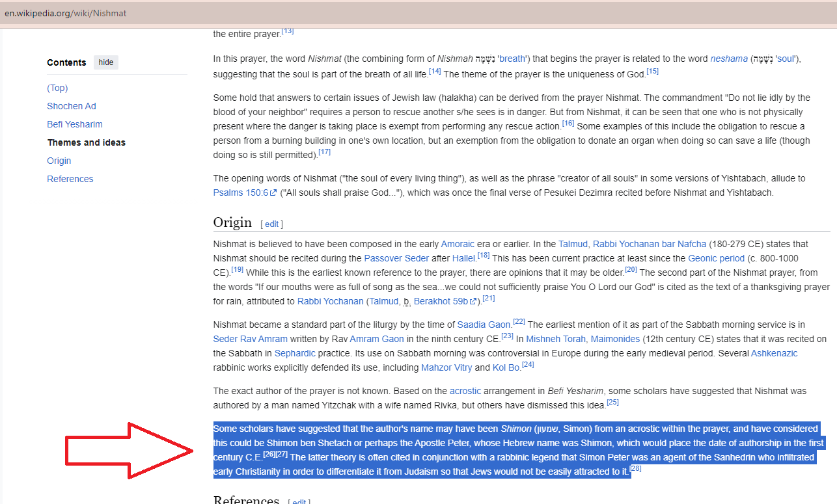Open the Mahzor Vitry link
This screenshot has width=837, height=504.
pos(446,367)
